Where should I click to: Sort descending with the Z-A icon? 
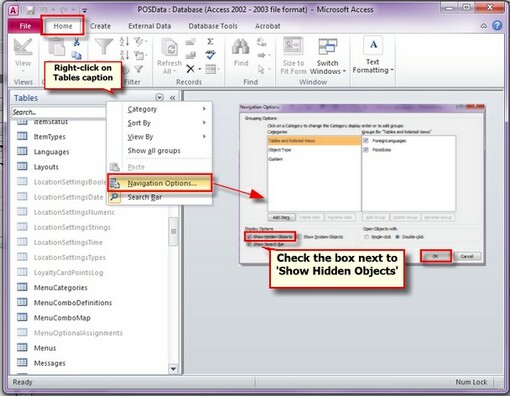124,55
